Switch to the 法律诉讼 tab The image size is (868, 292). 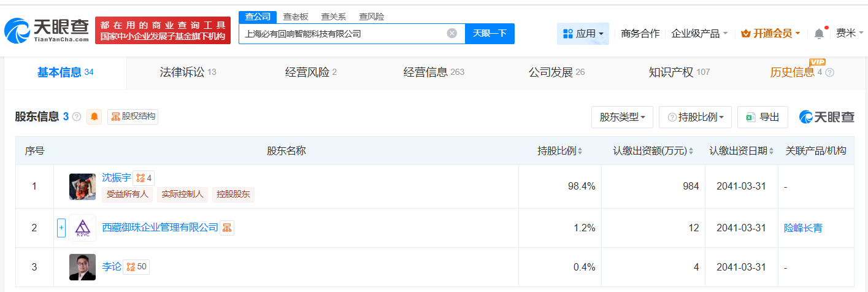pos(184,72)
